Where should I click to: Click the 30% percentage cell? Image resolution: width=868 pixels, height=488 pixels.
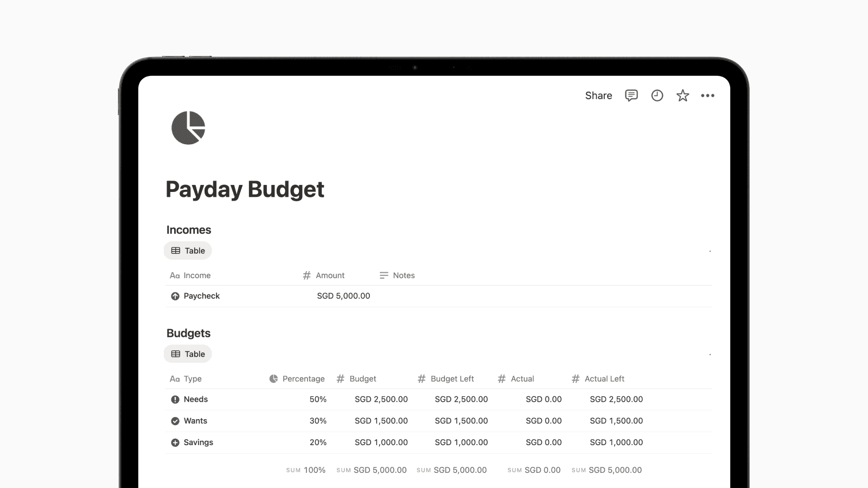tap(318, 421)
